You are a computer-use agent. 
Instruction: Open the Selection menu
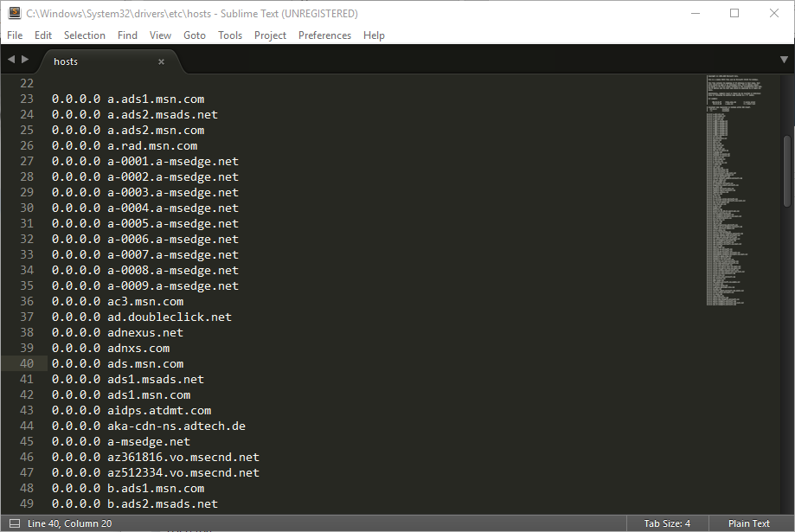pyautogui.click(x=84, y=35)
